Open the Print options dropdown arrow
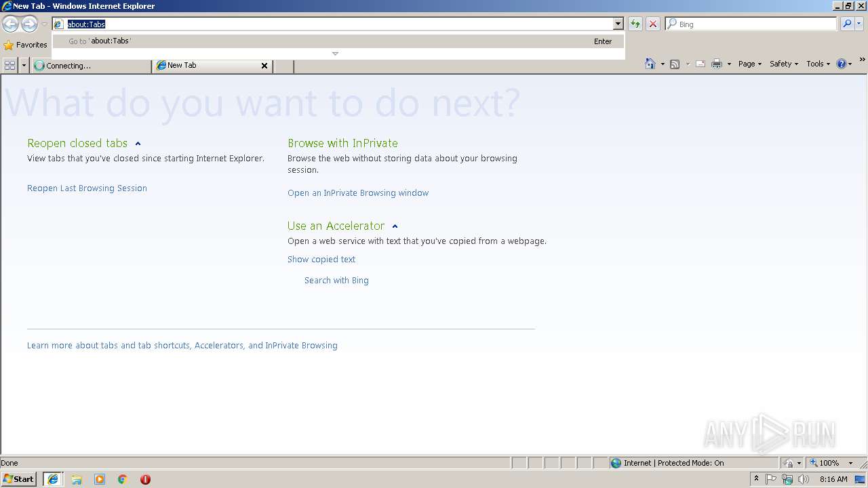 729,64
